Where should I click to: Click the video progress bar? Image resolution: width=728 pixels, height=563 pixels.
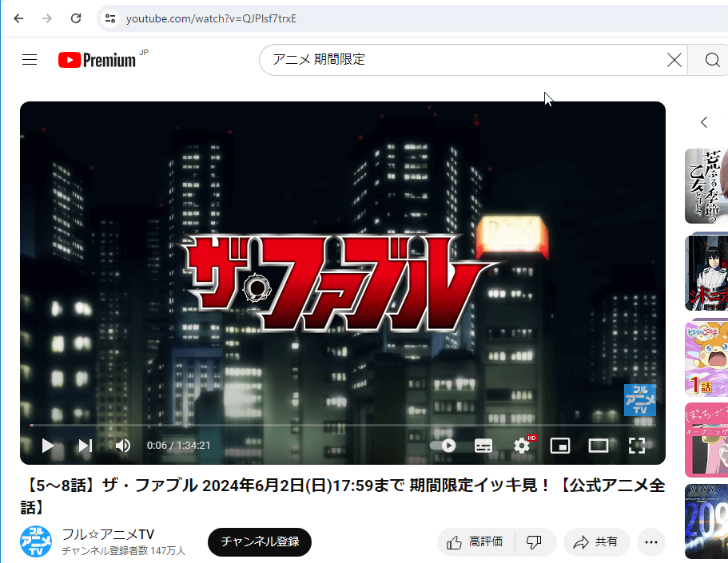coord(320,425)
